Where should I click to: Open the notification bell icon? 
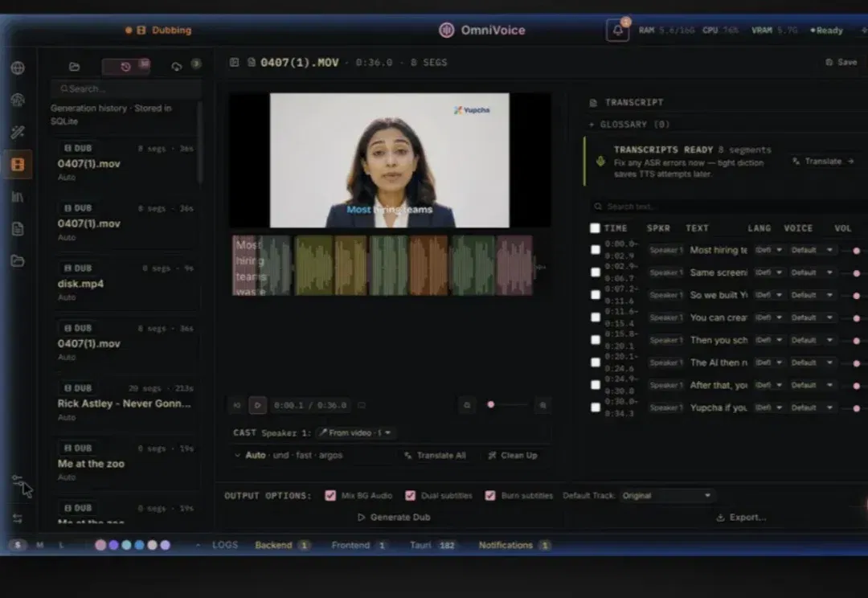tap(618, 30)
